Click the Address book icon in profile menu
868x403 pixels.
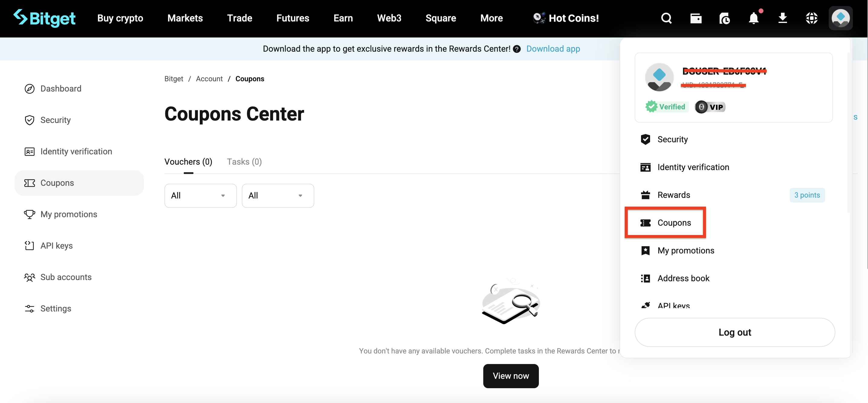645,279
